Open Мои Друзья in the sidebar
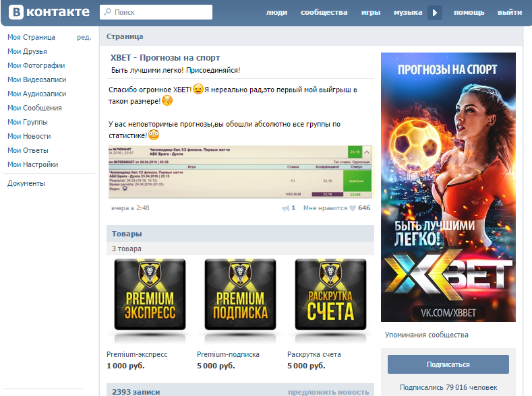The height and width of the screenshot is (396, 532). 27,51
